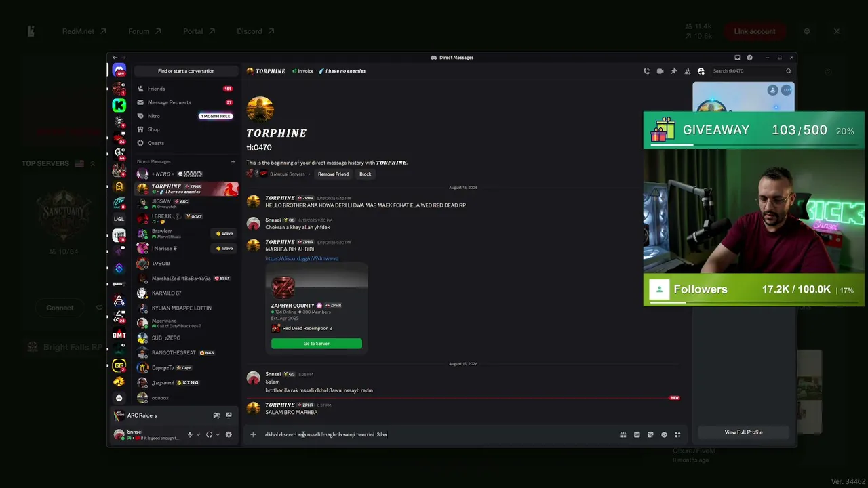Toggle headphones deafen
Image resolution: width=868 pixels, height=488 pixels.
click(x=209, y=434)
